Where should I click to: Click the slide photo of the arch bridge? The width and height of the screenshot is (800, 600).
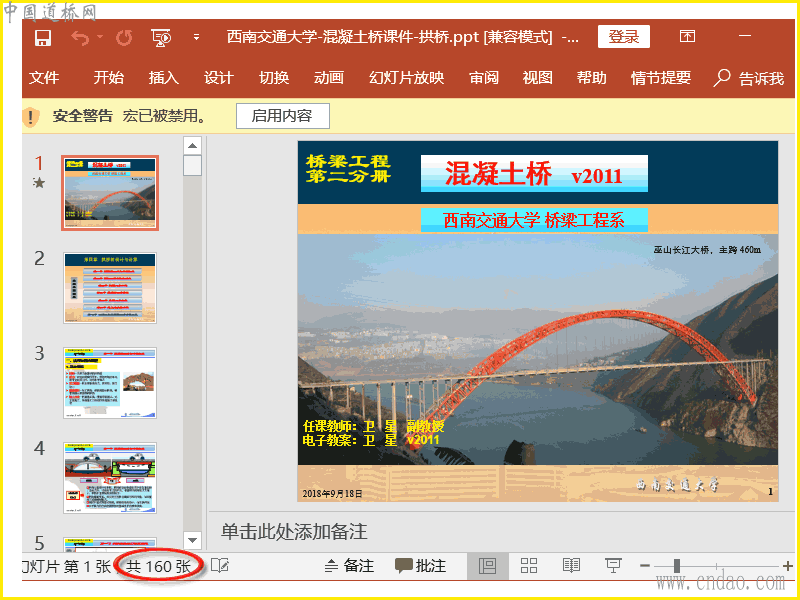538,349
